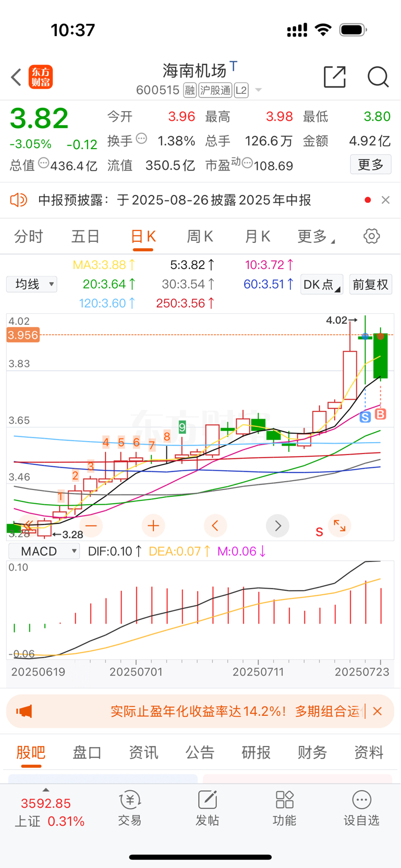Screen dimensions: 401x868
Task: Tap the back arrow icon
Action: click(17, 77)
